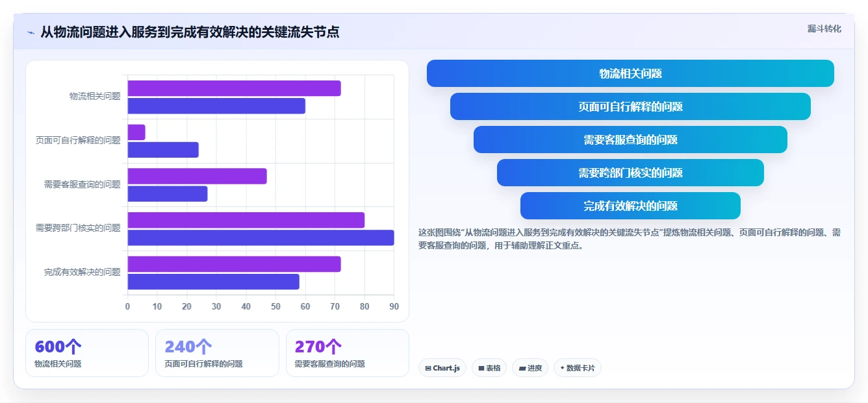Click the page title 从物流问题进入服务到完成有效解决的关键流失节点

click(190, 32)
